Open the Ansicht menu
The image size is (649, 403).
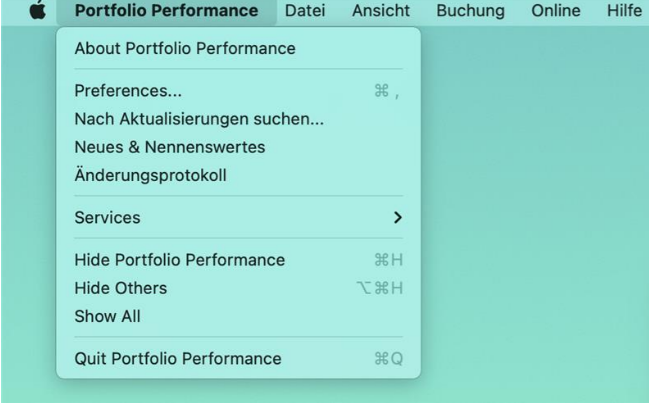point(381,10)
